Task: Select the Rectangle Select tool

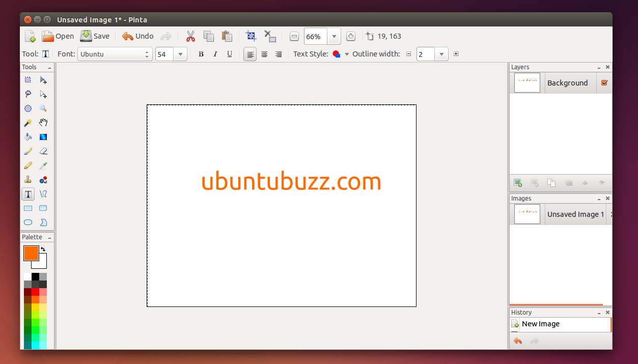Action: [x=28, y=80]
